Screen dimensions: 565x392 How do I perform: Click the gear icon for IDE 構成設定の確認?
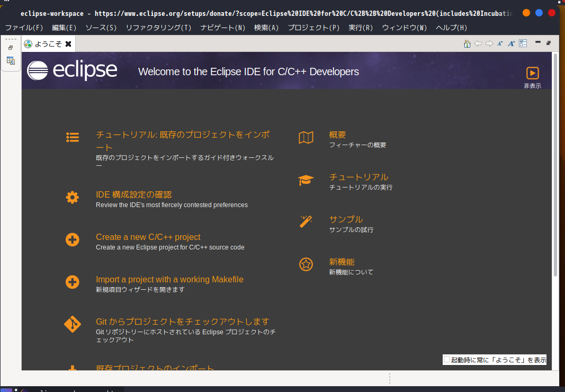73,197
